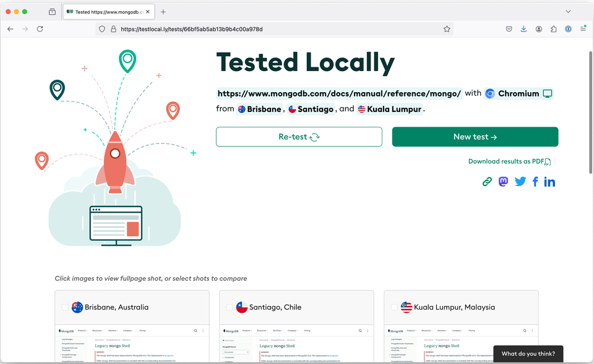Click the page vertical scrollbar
The image size is (594, 364).
click(590, 112)
